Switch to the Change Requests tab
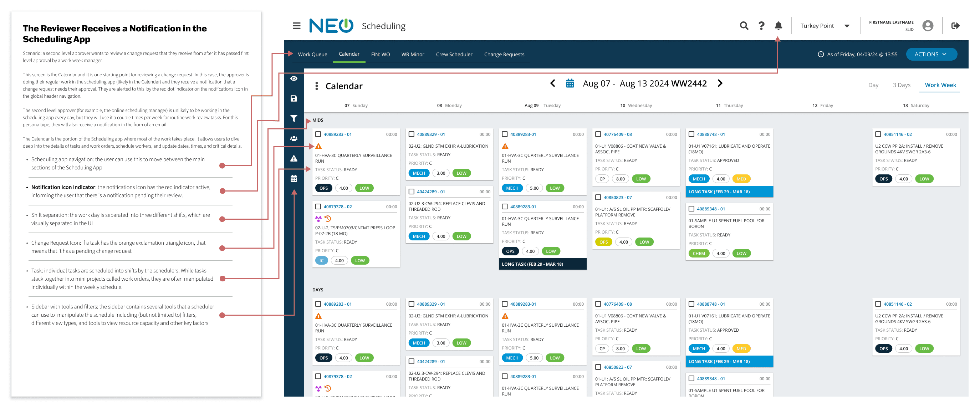The height and width of the screenshot is (408, 980). 504,55
